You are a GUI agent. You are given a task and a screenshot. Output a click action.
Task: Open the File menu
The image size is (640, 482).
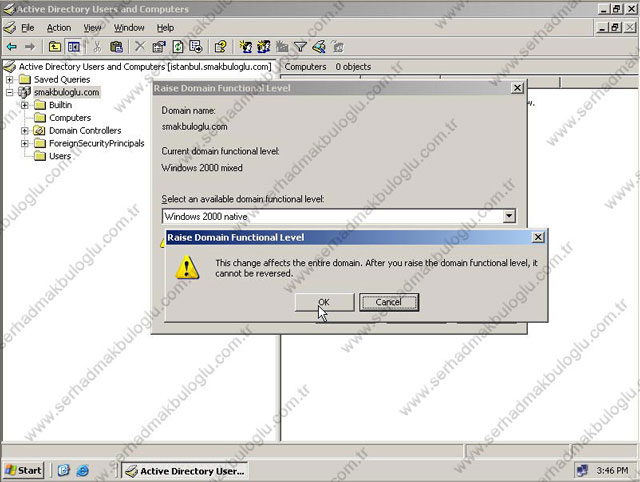28,28
